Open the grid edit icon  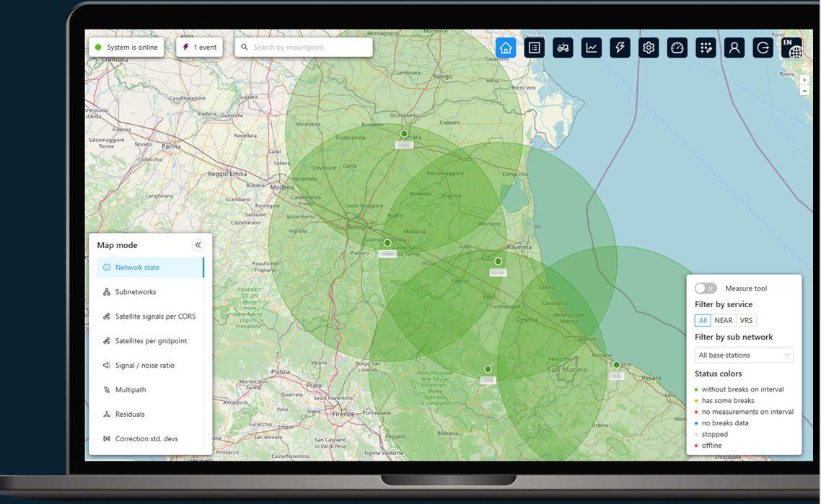(706, 48)
